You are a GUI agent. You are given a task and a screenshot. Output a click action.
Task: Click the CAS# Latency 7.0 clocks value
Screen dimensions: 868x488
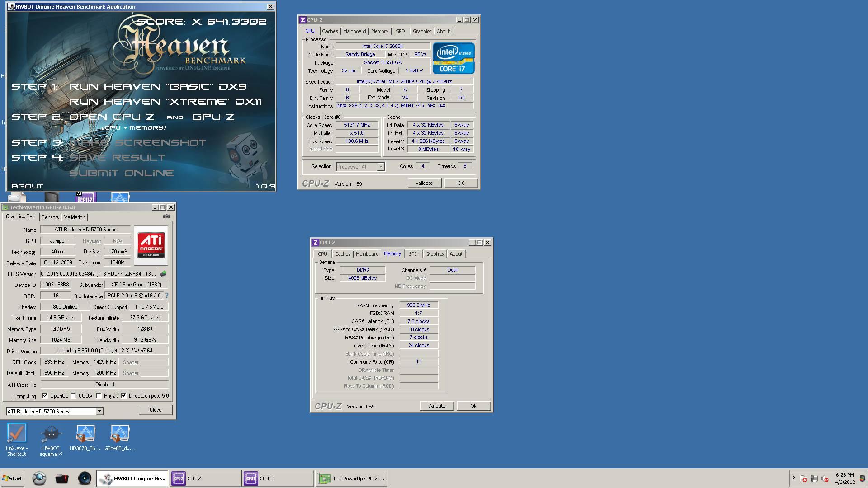pyautogui.click(x=418, y=321)
